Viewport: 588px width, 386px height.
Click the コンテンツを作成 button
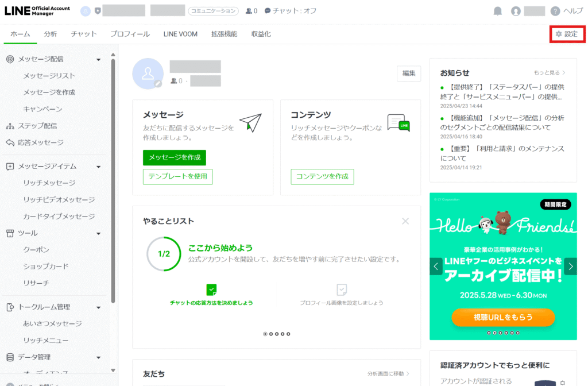click(x=323, y=177)
